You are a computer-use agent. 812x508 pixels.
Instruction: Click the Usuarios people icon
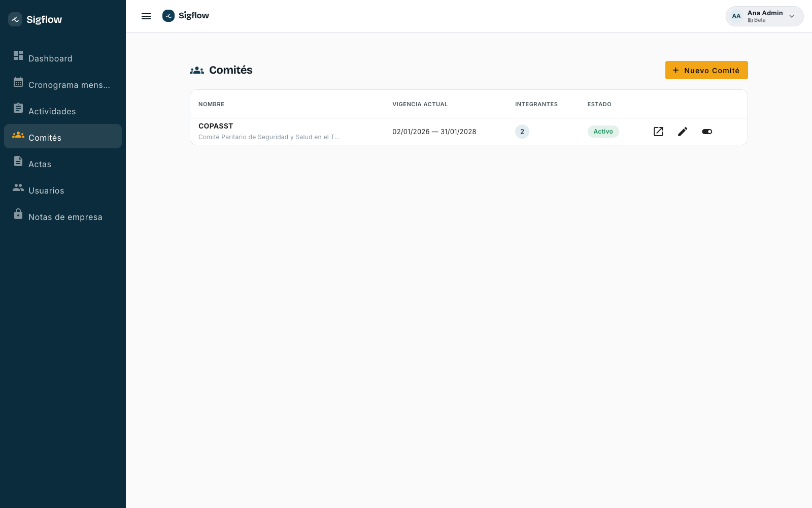[18, 187]
